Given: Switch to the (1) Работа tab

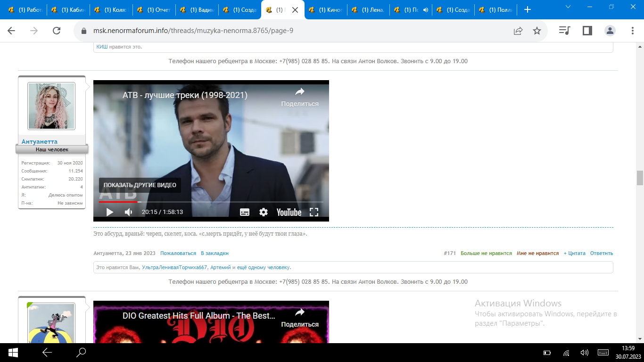Looking at the screenshot, I should point(25,10).
